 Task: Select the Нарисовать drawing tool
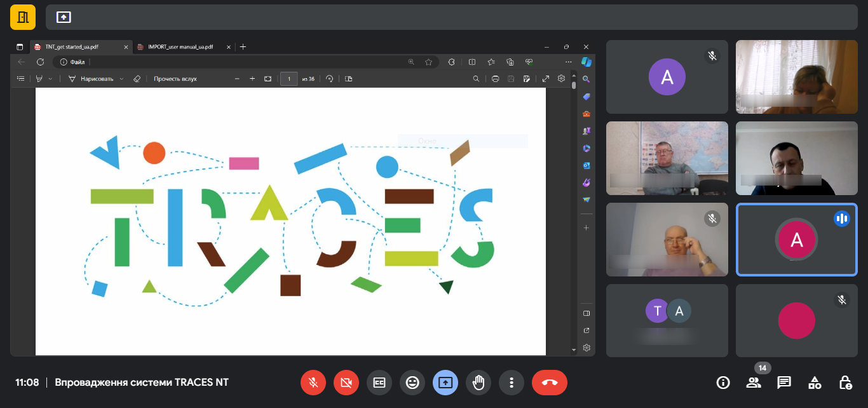[91, 79]
